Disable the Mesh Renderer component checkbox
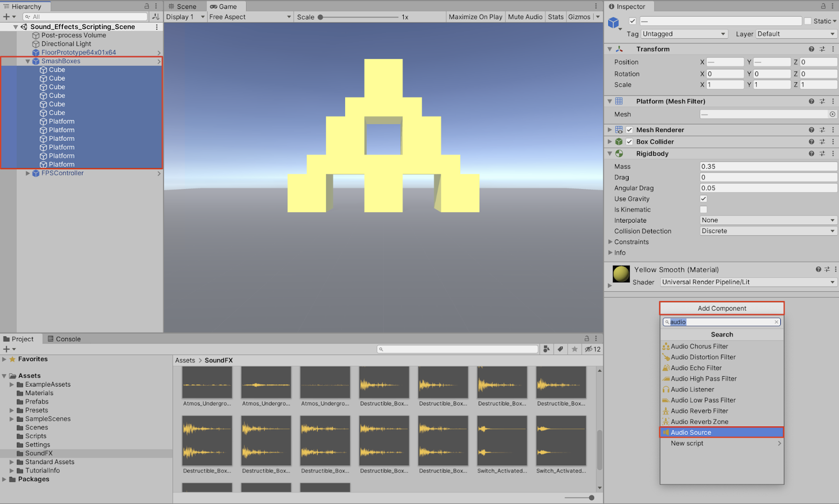 pyautogui.click(x=629, y=130)
